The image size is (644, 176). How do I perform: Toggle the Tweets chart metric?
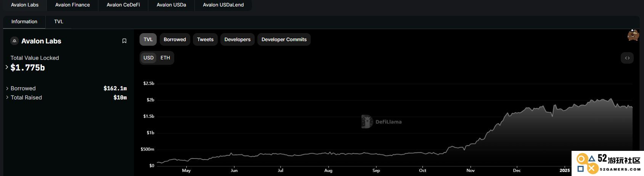tap(205, 39)
